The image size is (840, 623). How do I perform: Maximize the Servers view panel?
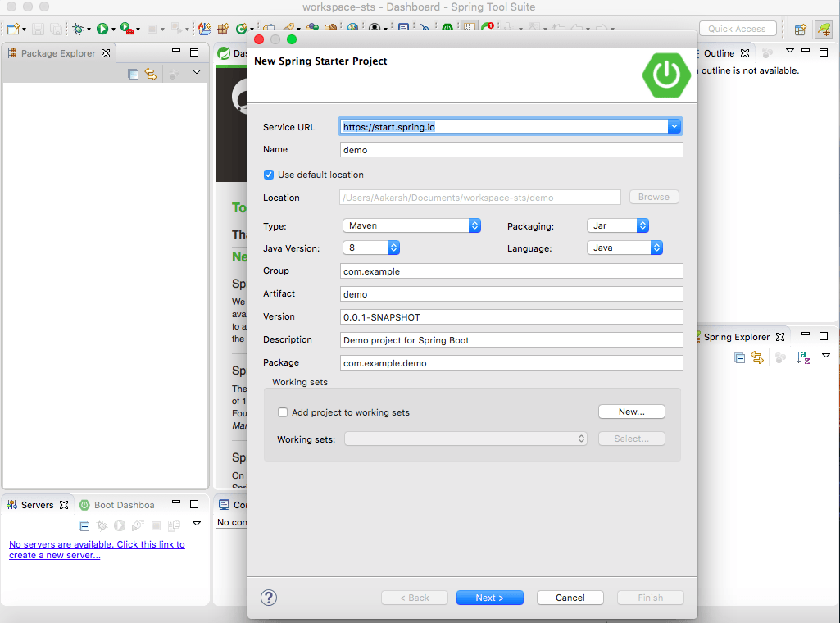(194, 504)
